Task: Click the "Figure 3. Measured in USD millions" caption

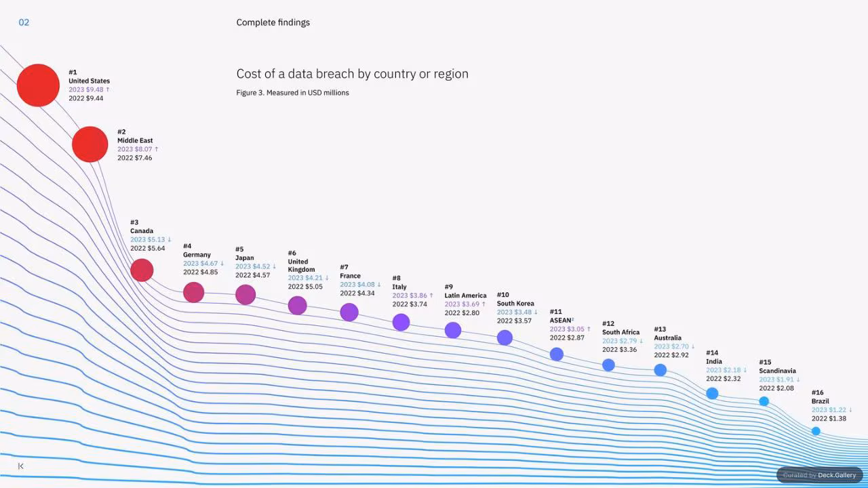Action: click(292, 92)
